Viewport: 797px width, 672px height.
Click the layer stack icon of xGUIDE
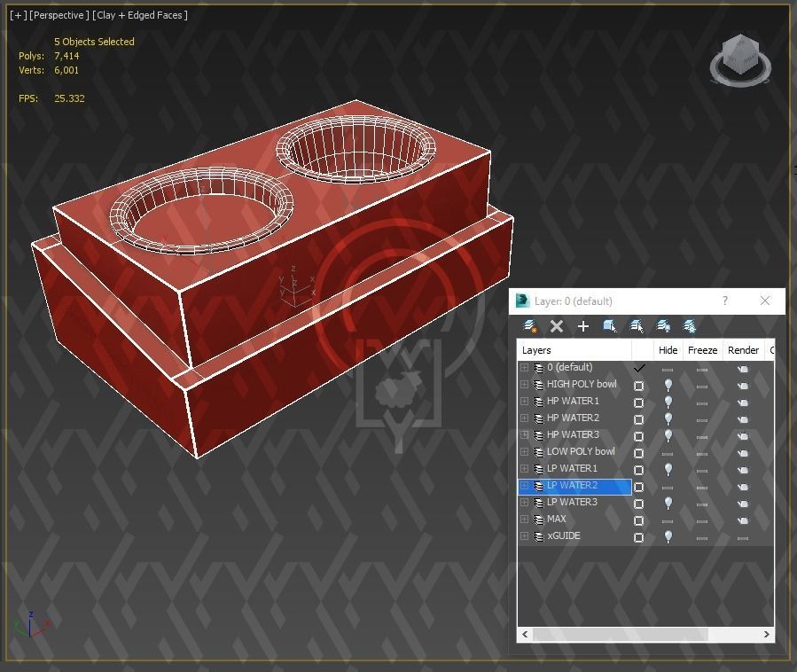point(538,536)
